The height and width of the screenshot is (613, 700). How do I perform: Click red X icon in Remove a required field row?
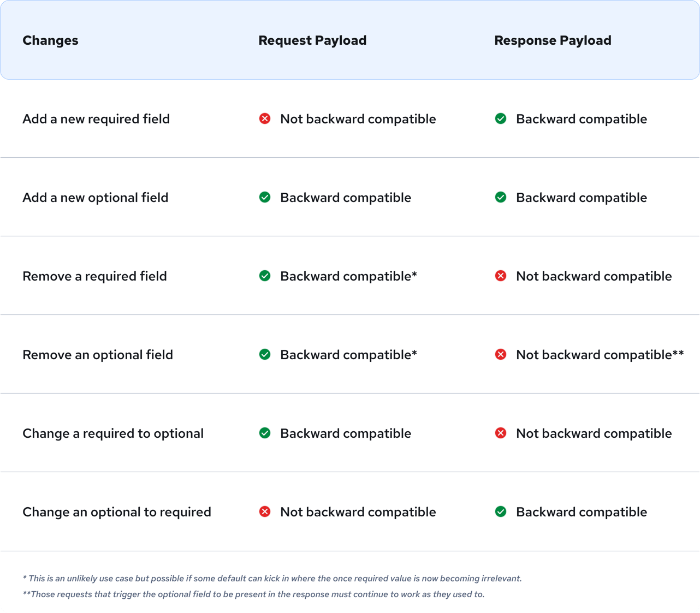coord(501,276)
